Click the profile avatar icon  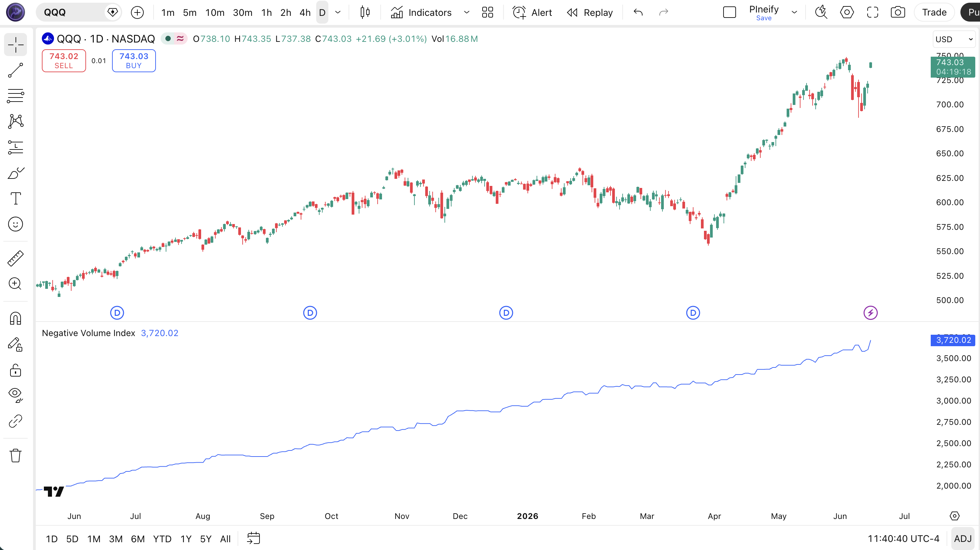[x=16, y=12]
